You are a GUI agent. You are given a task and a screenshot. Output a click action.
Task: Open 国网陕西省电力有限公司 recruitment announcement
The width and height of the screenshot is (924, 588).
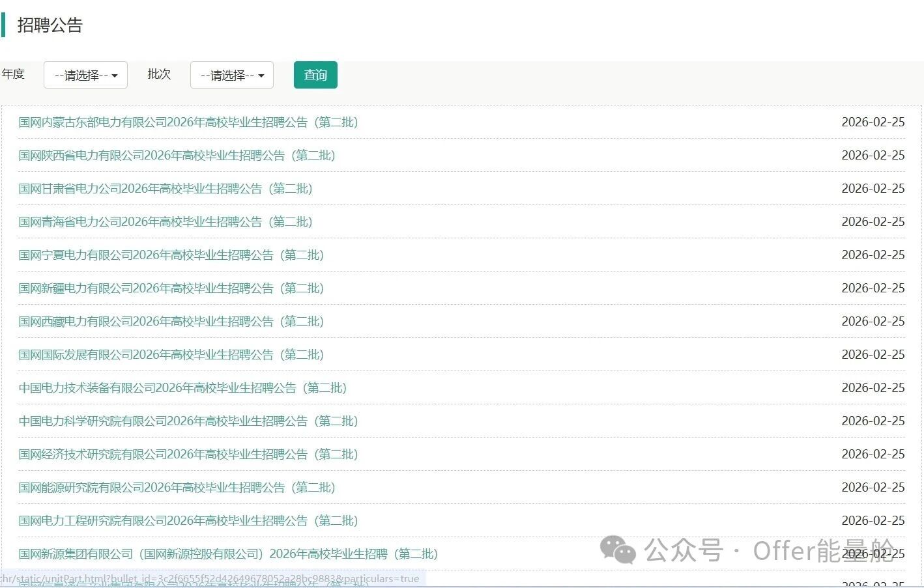click(177, 156)
